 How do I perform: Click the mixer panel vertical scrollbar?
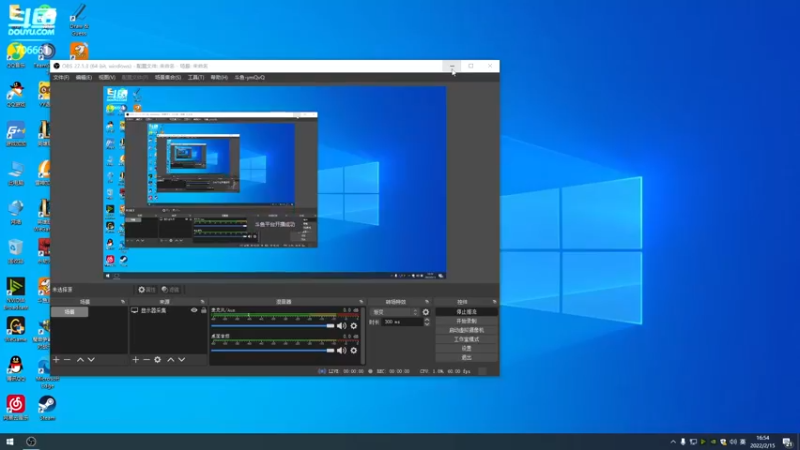pyautogui.click(x=363, y=335)
